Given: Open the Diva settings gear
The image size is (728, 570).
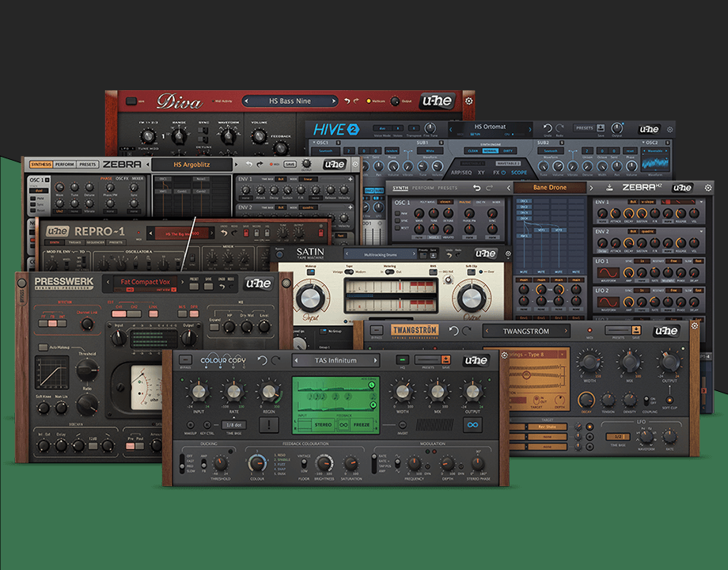Looking at the screenshot, I should click(469, 101).
